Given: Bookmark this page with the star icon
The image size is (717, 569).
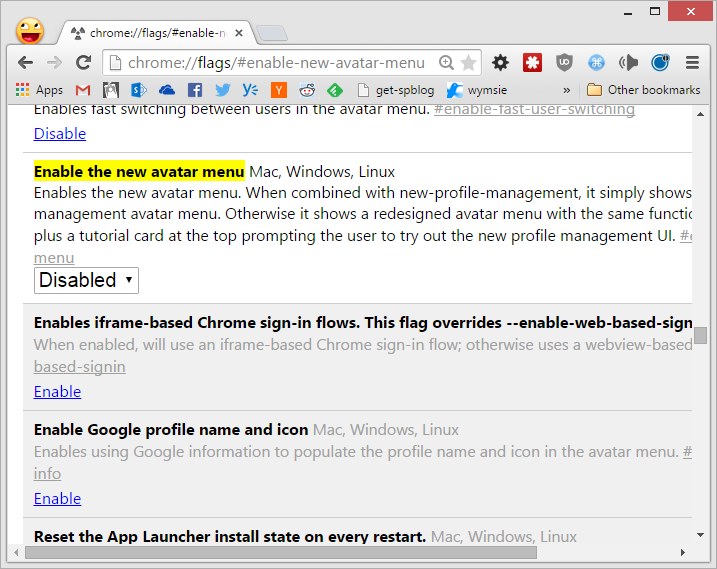Looking at the screenshot, I should (469, 63).
